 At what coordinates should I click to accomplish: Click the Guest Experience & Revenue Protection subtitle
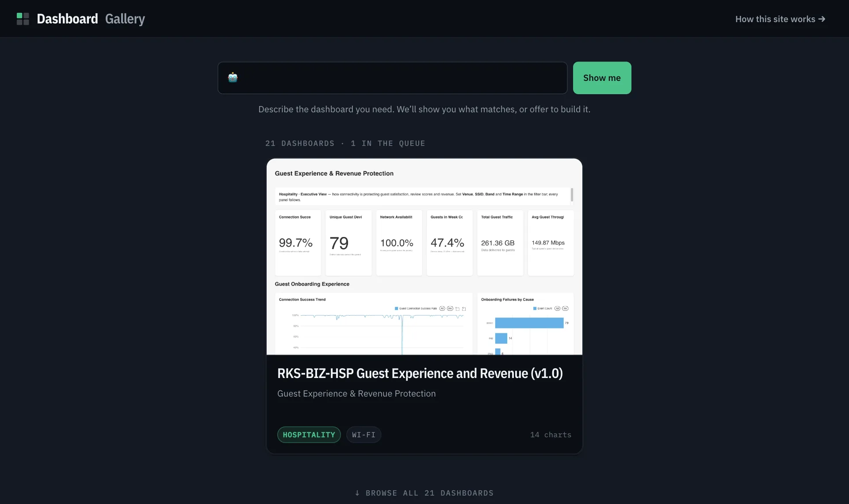356,393
